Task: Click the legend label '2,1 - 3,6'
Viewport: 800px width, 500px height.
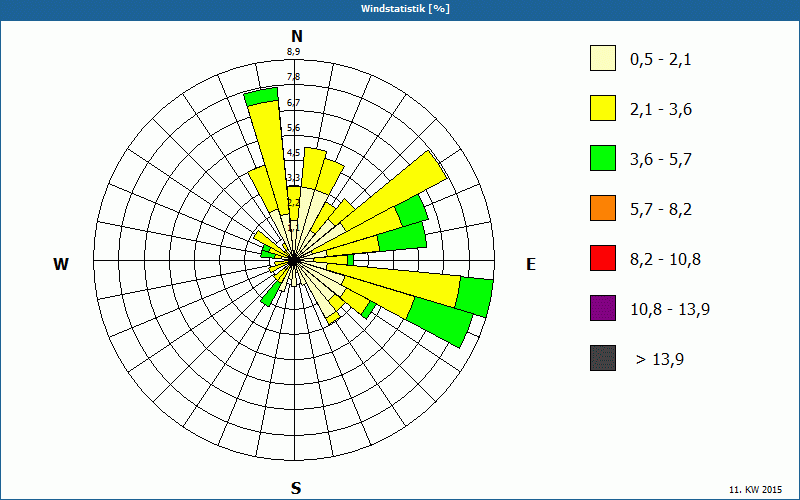Action: (x=661, y=110)
